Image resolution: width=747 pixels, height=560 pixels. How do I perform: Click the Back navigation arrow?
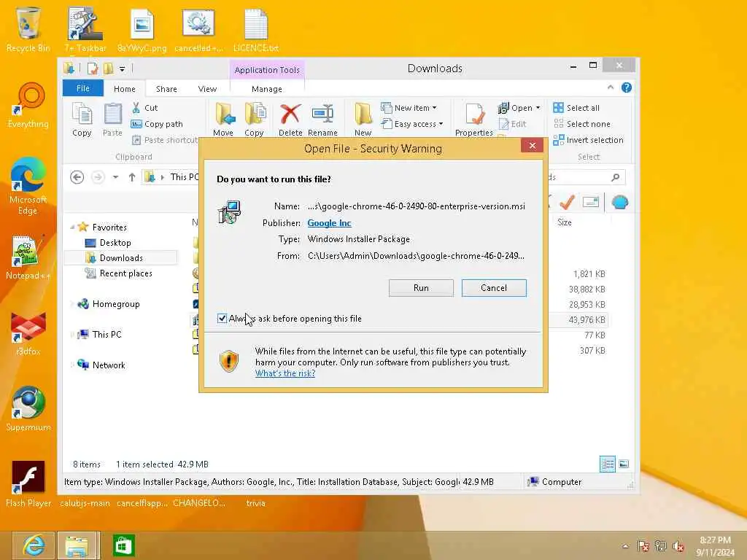pos(77,177)
